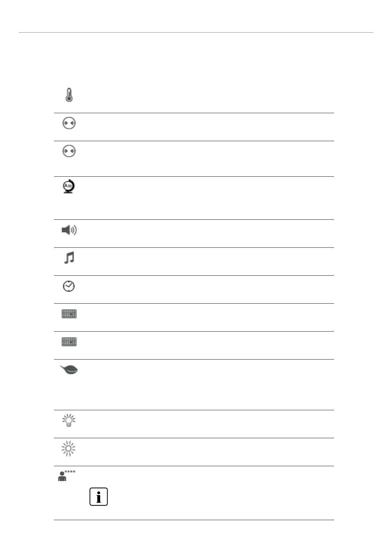This screenshot has height=554, width=392.
Task: Click the horizontal header line above the thermometer
Action: click(196, 33)
